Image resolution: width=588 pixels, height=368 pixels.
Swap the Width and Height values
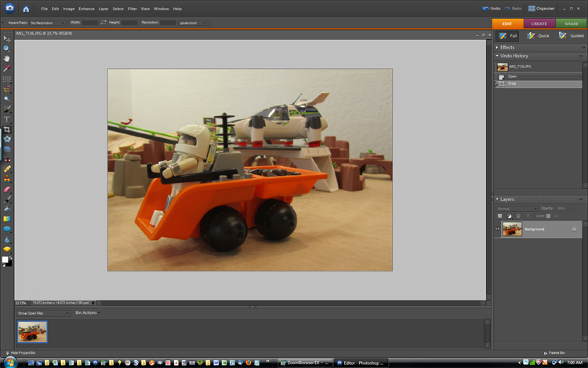(x=102, y=23)
